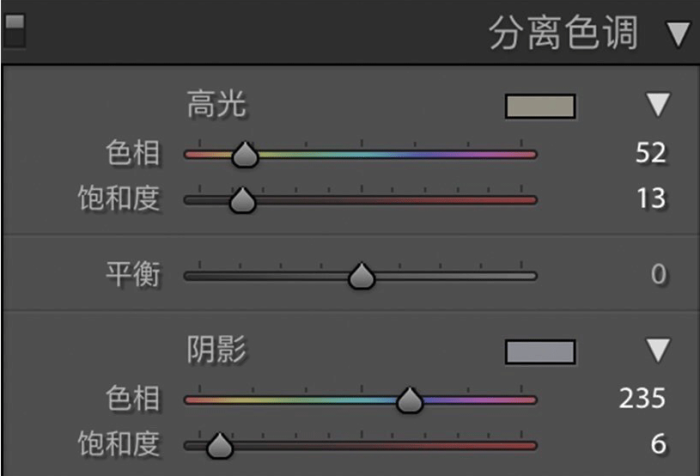Click the 阴影 色相 slider handle
700x476 pixels.
(409, 400)
